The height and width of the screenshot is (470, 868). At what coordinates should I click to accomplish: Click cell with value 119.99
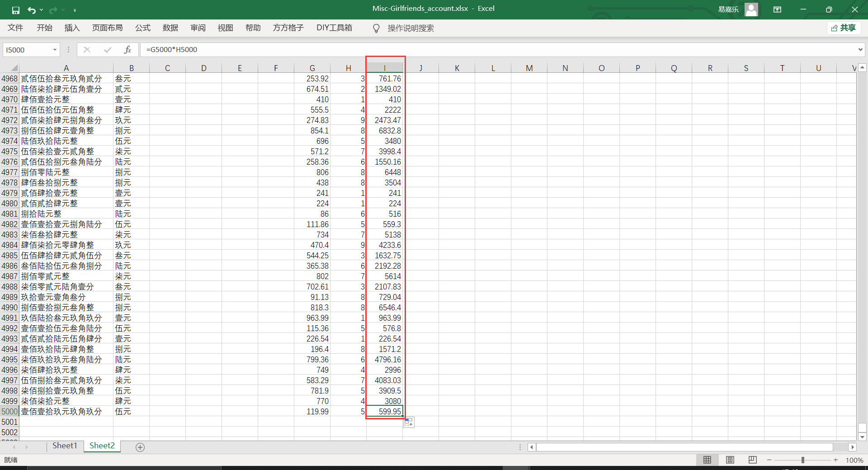click(x=312, y=412)
